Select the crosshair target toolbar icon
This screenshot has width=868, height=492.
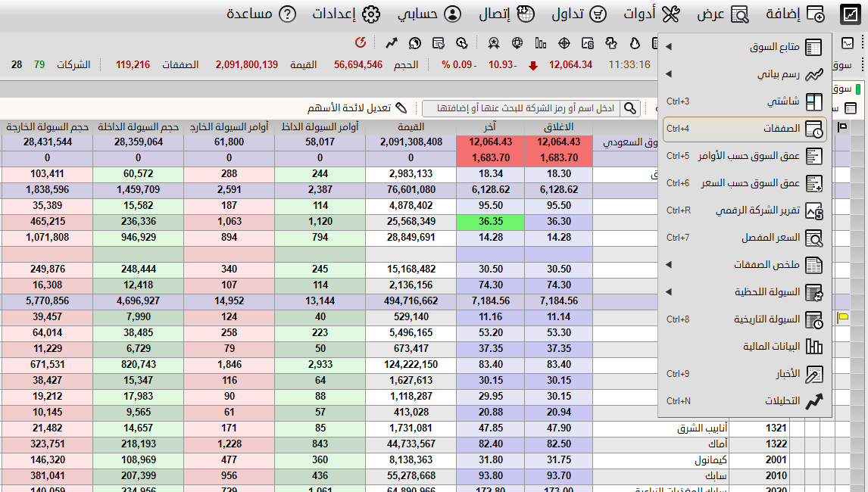pyautogui.click(x=565, y=43)
